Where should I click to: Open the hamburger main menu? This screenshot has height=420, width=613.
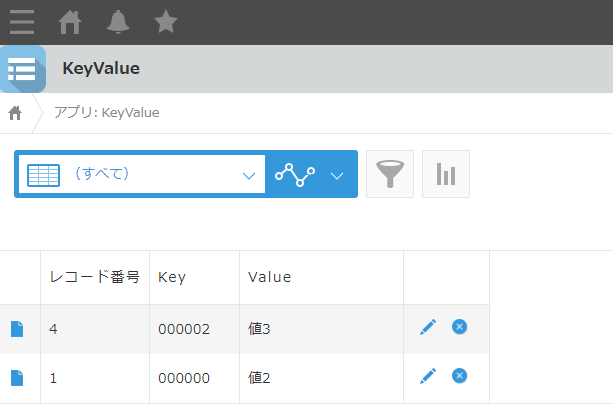click(21, 21)
